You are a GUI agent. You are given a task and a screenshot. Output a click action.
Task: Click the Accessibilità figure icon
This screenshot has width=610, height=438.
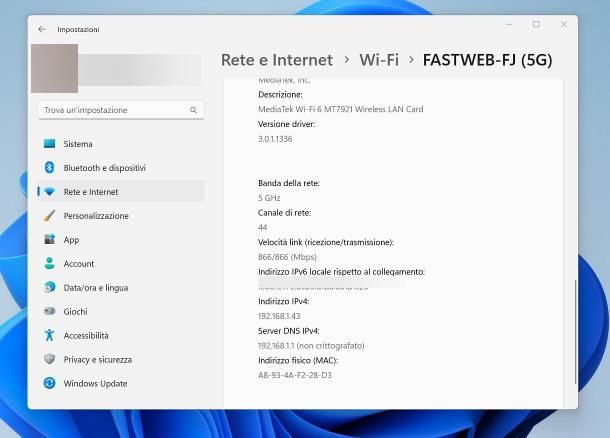pos(49,335)
